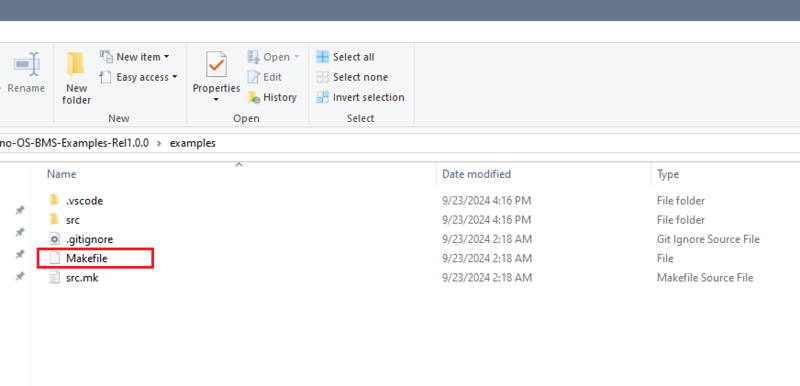The width and height of the screenshot is (800, 386).
Task: Click the pin icon beside src.mk row
Action: [x=20, y=276]
